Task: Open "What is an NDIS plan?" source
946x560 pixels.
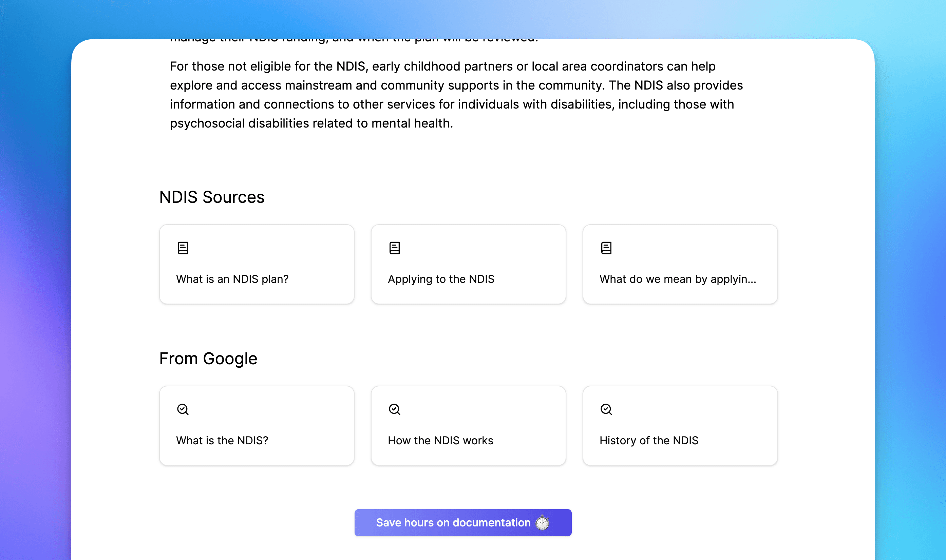Action: pos(232,279)
